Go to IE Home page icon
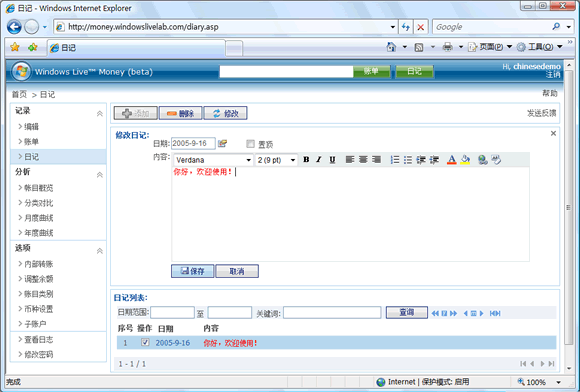Viewport: 580px width, 392px height. coord(391,47)
